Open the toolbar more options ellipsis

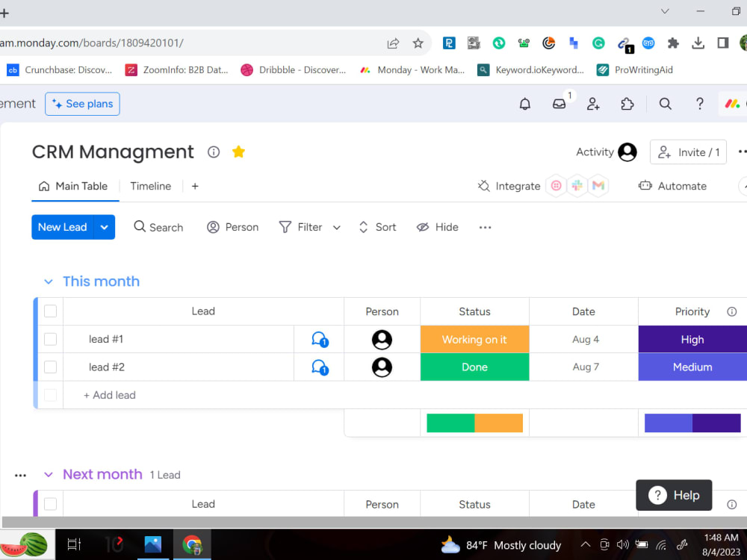[485, 227]
